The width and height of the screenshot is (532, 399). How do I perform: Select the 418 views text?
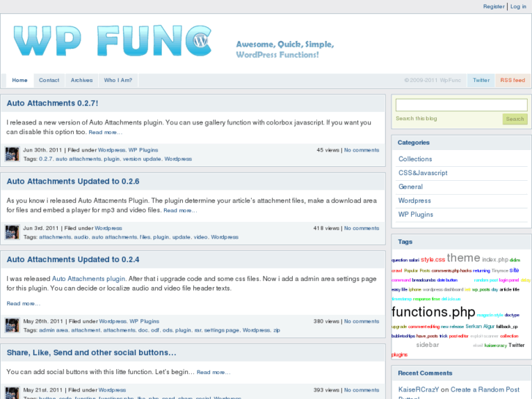click(x=326, y=228)
